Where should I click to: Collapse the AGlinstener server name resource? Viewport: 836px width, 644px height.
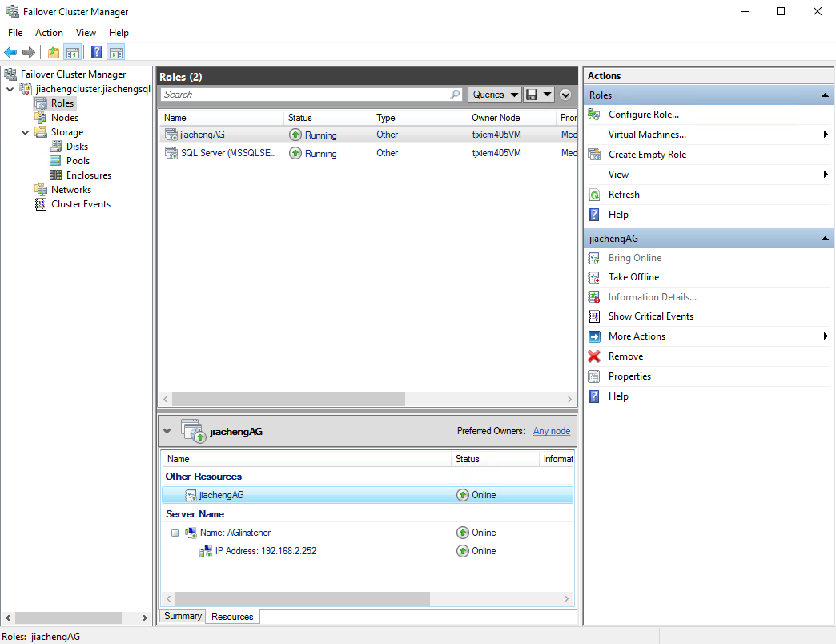pyautogui.click(x=175, y=533)
